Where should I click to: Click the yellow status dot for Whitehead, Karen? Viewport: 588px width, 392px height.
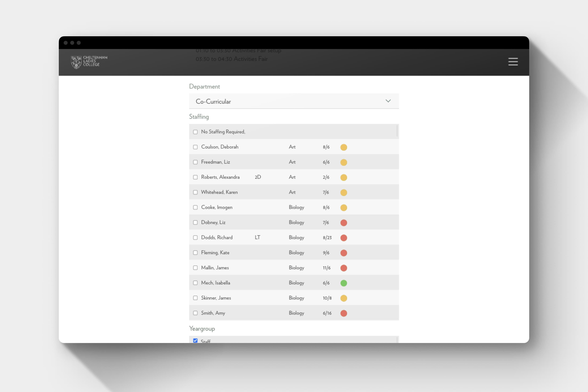click(x=343, y=193)
